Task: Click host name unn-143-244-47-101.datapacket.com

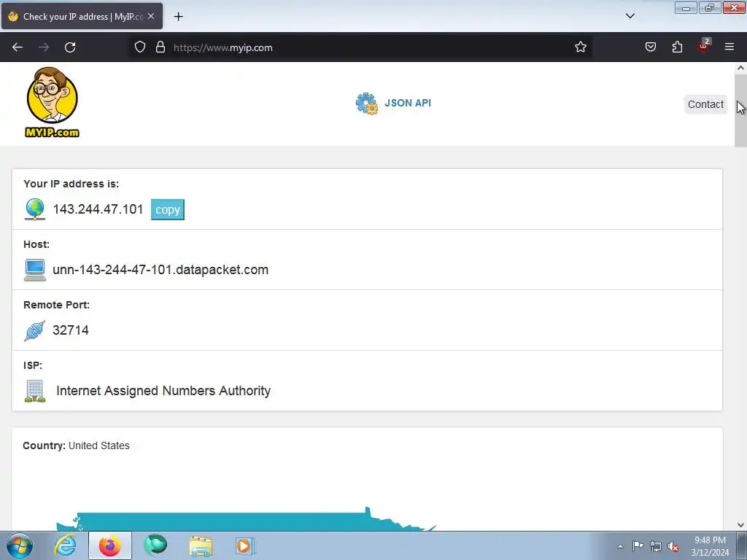Action: 160,270
